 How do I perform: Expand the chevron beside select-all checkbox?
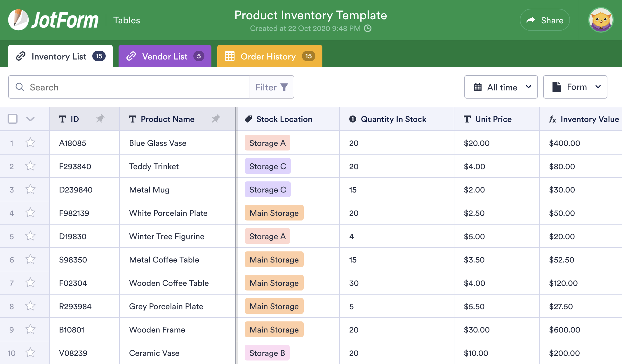click(x=30, y=119)
